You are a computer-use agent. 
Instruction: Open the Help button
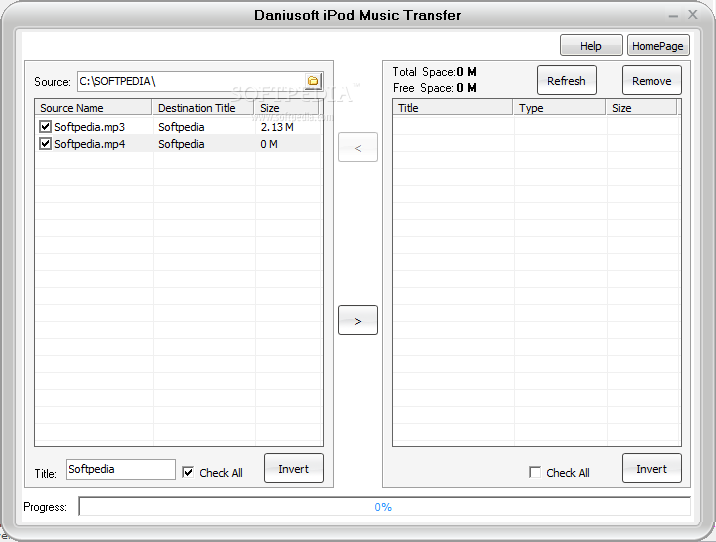(x=591, y=45)
